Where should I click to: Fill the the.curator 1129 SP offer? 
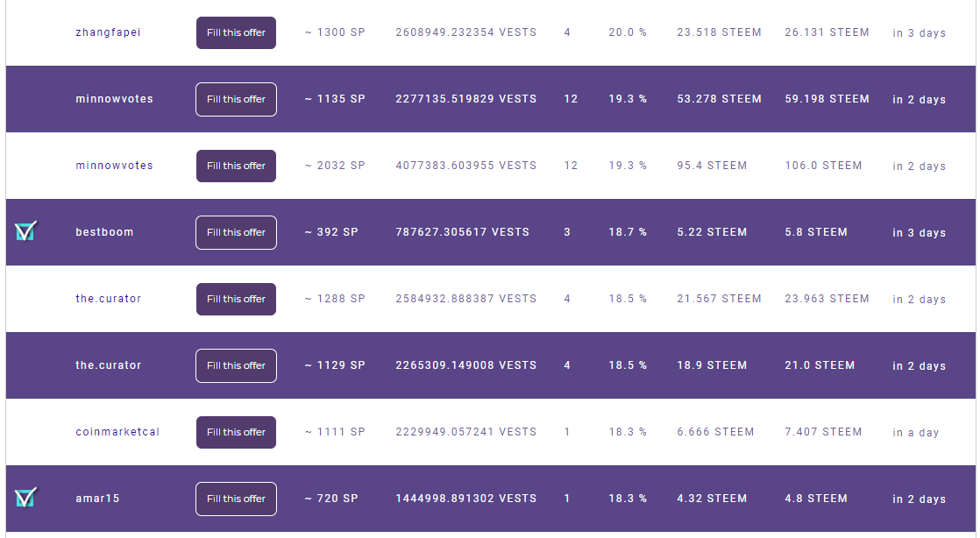click(x=237, y=365)
